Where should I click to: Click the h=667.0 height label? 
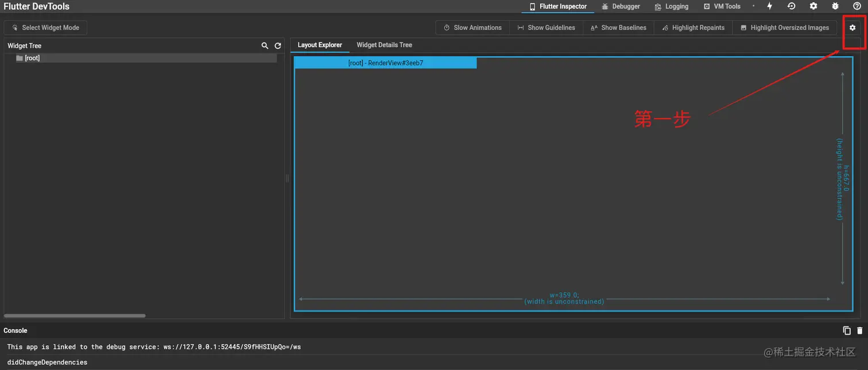point(846,178)
